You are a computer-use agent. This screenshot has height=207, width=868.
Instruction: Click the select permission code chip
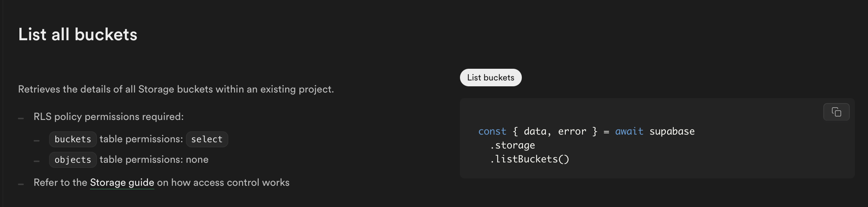(207, 139)
